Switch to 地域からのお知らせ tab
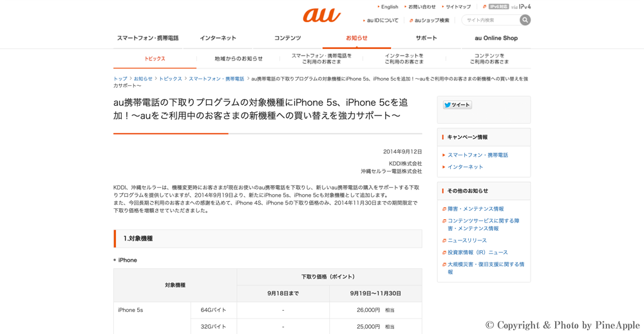This screenshot has height=334, width=644. pos(238,59)
